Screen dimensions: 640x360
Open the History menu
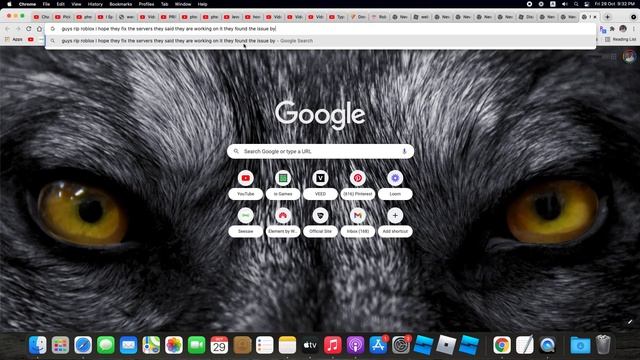tap(95, 4)
